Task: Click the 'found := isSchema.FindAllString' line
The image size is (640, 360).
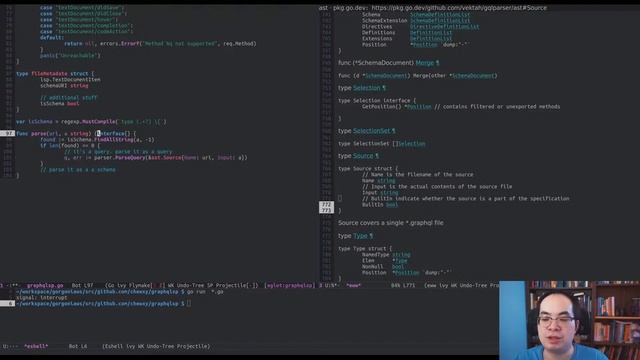Action: pyautogui.click(x=97, y=140)
